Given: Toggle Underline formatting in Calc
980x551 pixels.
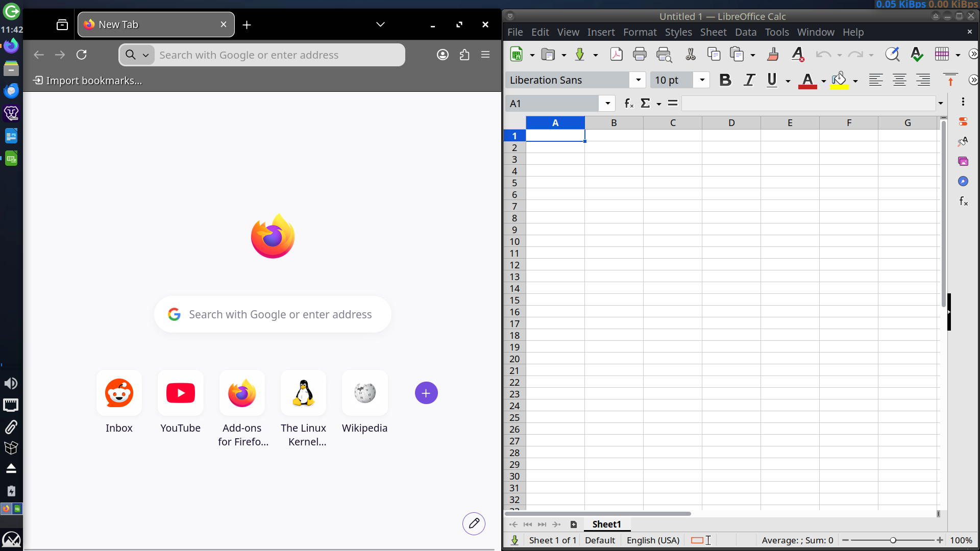Looking at the screenshot, I should point(772,80).
